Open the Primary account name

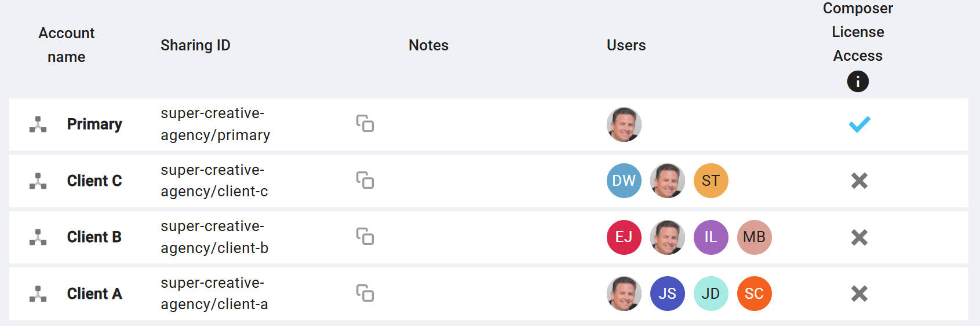[x=94, y=124]
